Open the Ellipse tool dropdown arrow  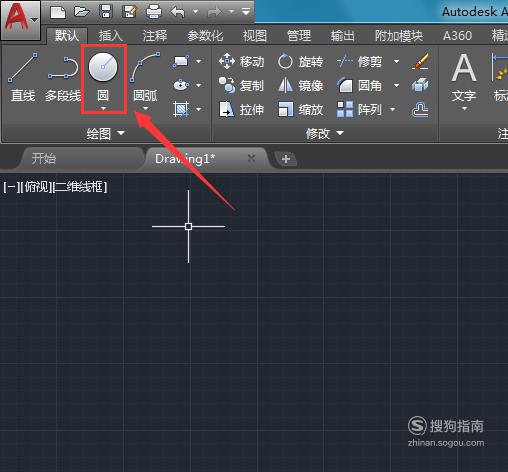(x=199, y=85)
